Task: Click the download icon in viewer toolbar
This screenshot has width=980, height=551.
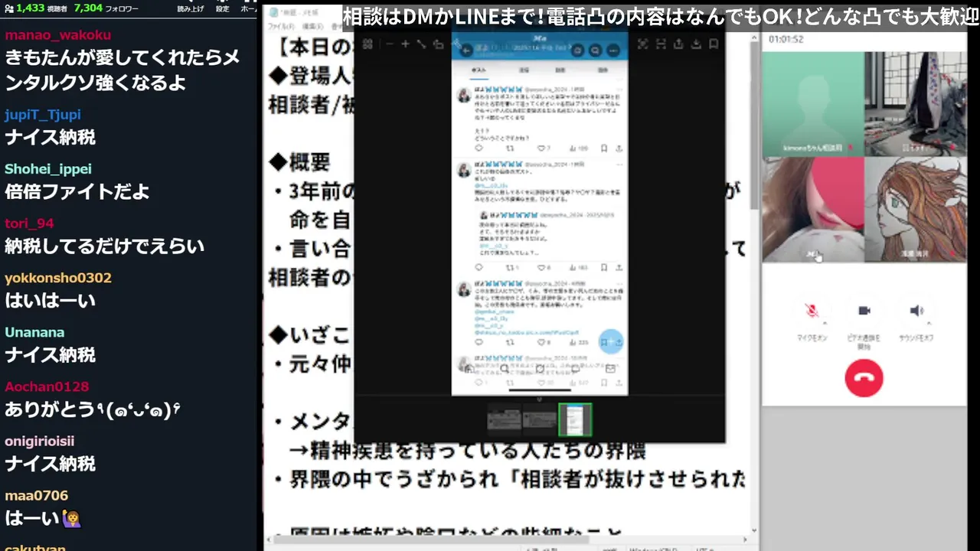Action: click(696, 44)
